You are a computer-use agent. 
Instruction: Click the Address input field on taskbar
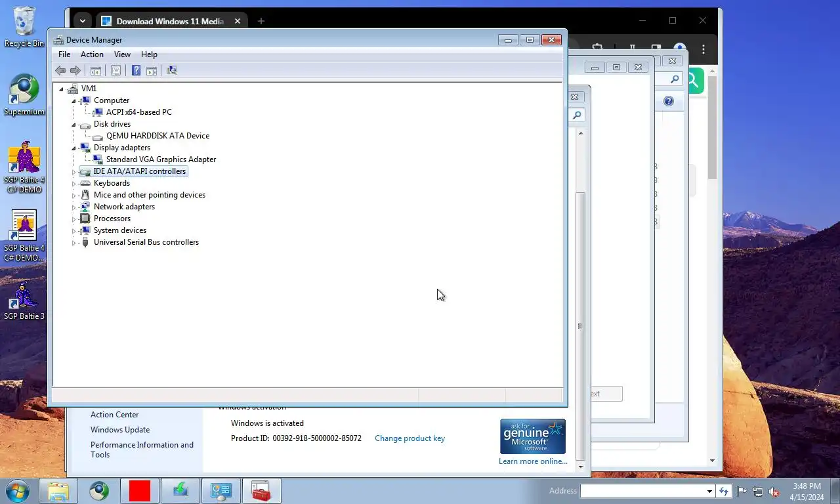pyautogui.click(x=642, y=491)
